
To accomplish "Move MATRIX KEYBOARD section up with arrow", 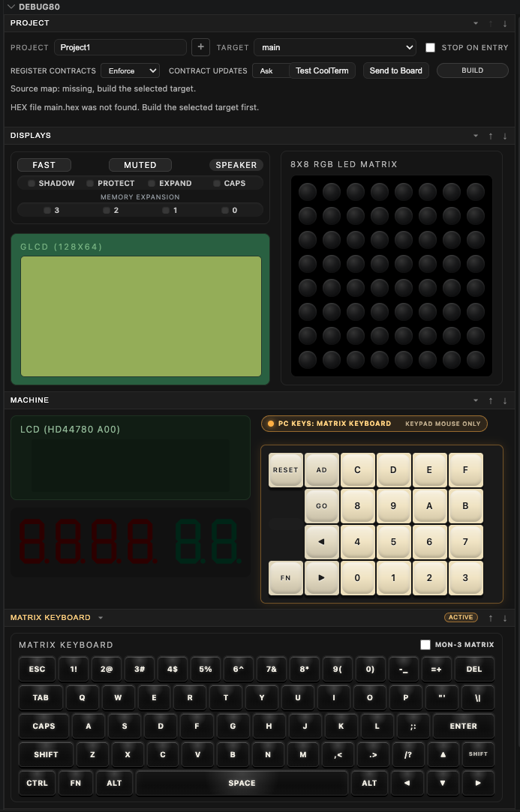I will pos(491,618).
